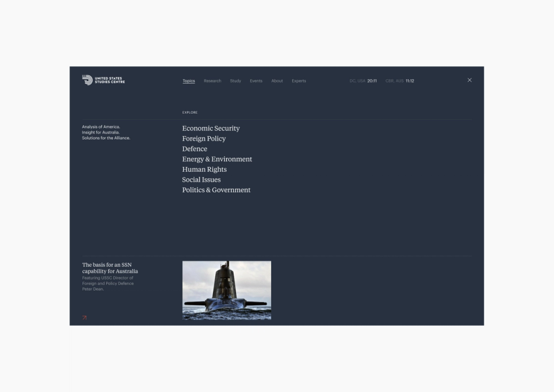Open the Energy & Environment topic
Image resolution: width=554 pixels, height=392 pixels.
coord(217,159)
